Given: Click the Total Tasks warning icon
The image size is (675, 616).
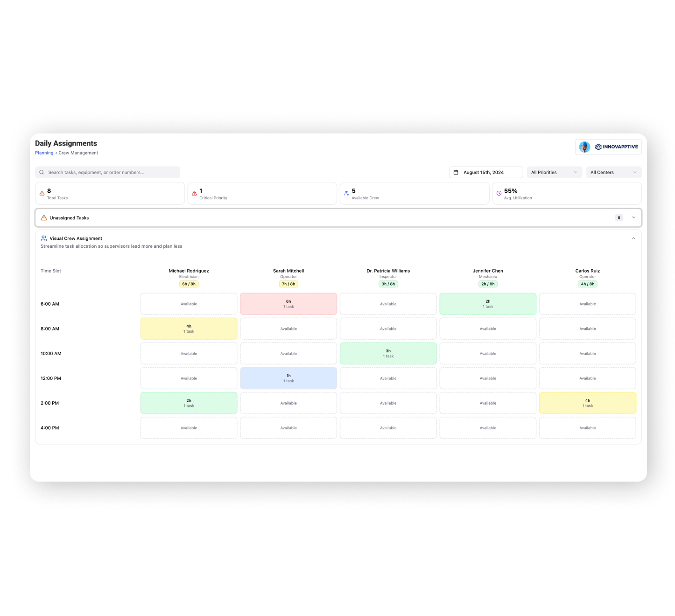Looking at the screenshot, I should (x=42, y=193).
